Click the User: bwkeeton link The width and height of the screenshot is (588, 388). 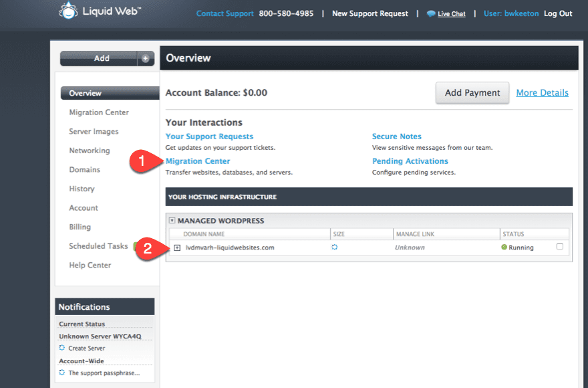pos(511,13)
